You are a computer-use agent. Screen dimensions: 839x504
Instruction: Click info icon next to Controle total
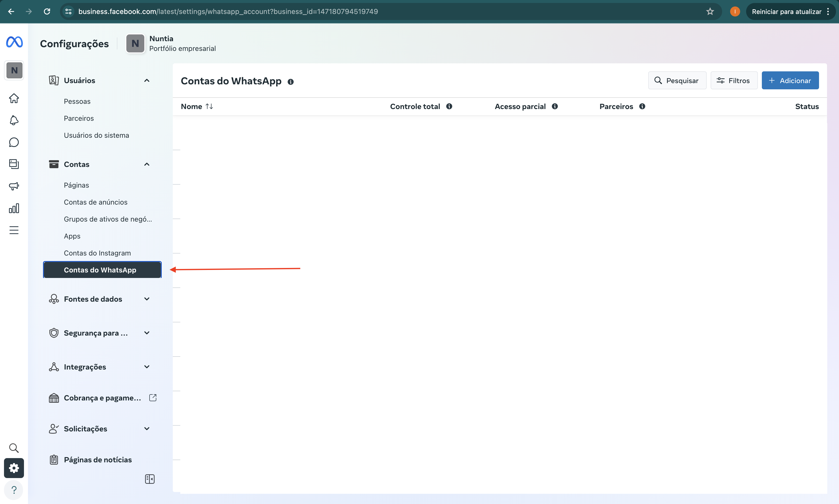(x=449, y=106)
